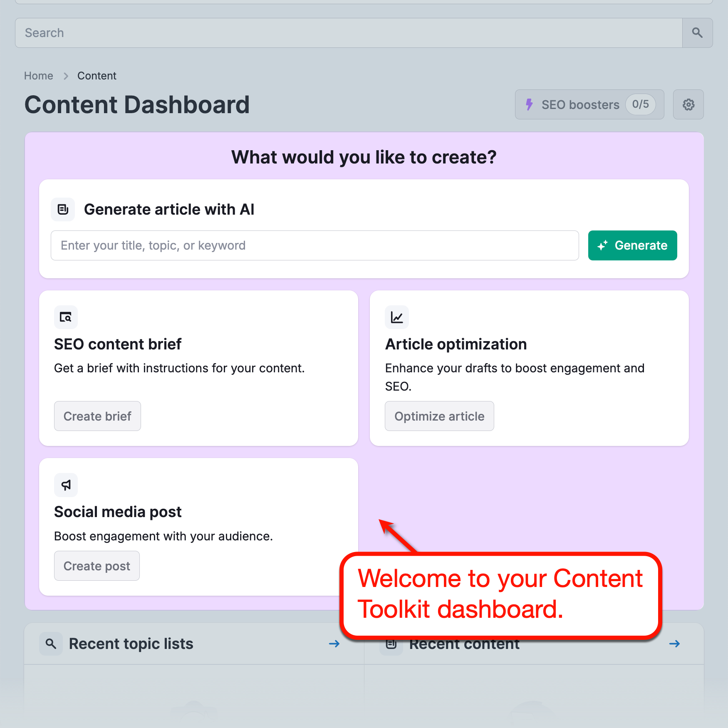This screenshot has width=728, height=728.
Task: Click the blue arrow for Recent content
Action: pos(674,644)
